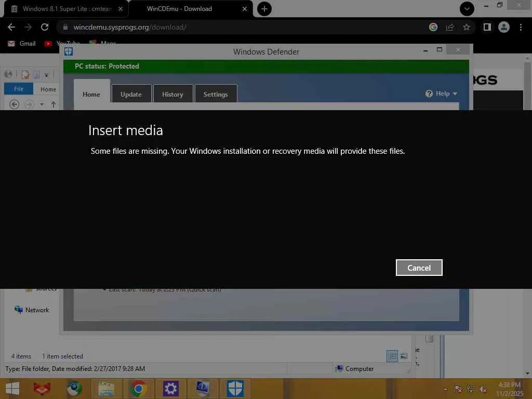
Task: Open Action Center flag in tray
Action: point(458,389)
